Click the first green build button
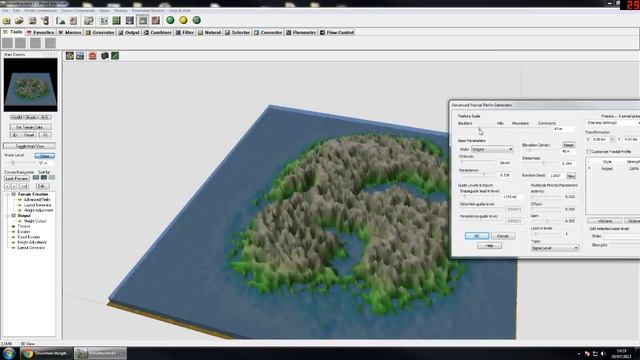The height and width of the screenshot is (360, 640). (x=171, y=20)
